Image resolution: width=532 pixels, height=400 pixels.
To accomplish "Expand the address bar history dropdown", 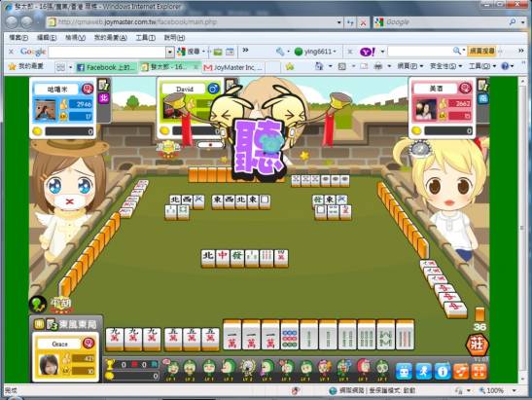I will coord(338,22).
